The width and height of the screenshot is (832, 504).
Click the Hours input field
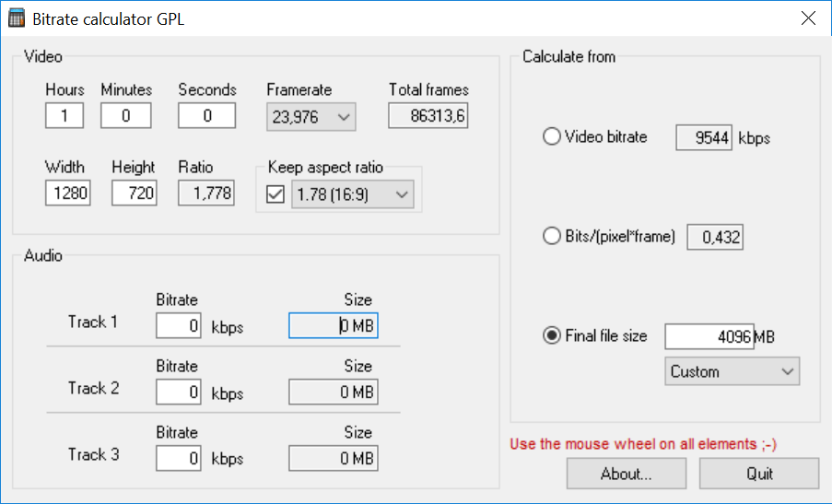click(x=64, y=116)
